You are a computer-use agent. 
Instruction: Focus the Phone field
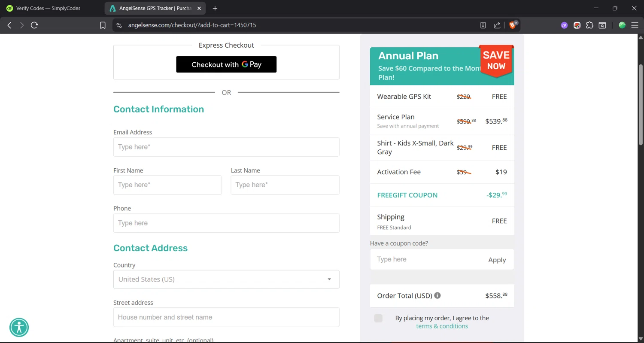(x=226, y=223)
